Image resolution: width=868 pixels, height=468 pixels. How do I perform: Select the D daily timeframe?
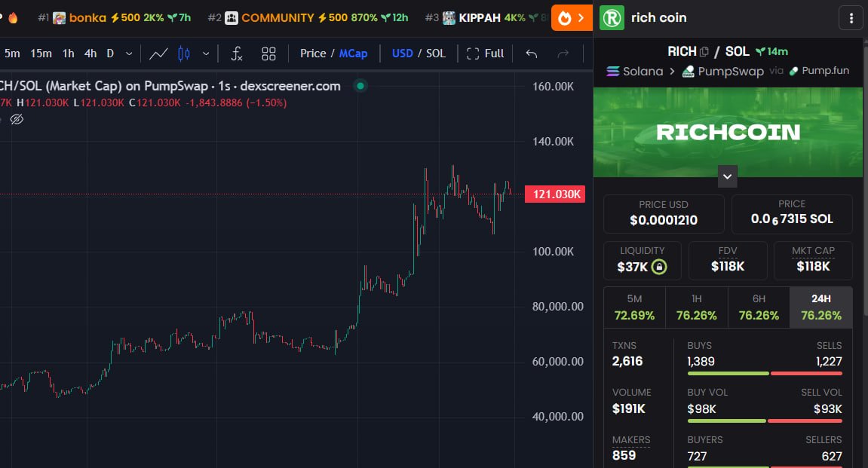110,54
